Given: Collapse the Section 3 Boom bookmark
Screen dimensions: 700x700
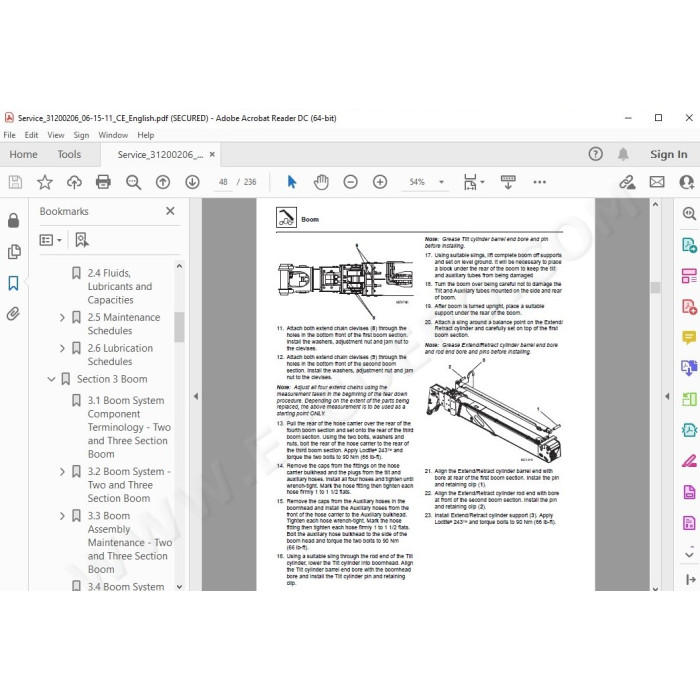Looking at the screenshot, I should tap(51, 379).
